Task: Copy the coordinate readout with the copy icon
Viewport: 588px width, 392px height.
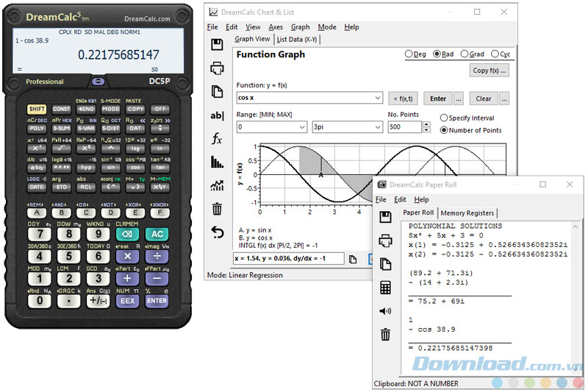Action: point(353,259)
